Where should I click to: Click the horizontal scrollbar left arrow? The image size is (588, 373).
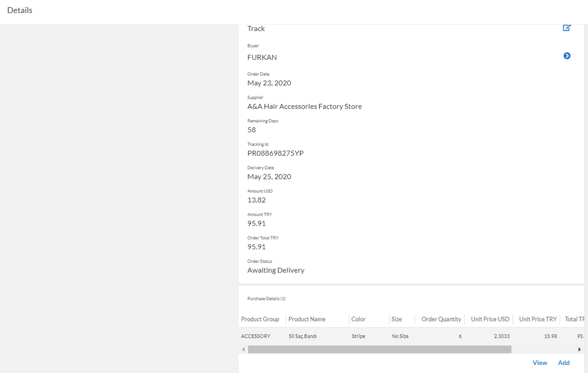(x=243, y=349)
